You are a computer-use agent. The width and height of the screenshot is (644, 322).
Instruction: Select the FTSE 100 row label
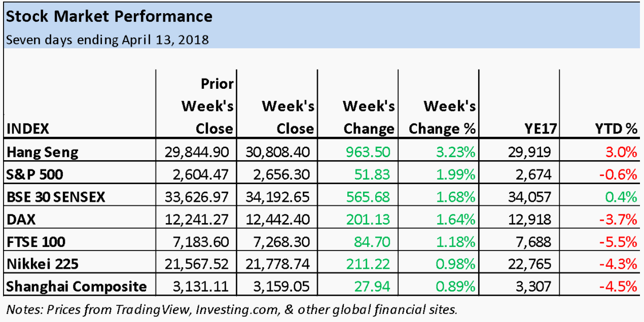point(35,242)
